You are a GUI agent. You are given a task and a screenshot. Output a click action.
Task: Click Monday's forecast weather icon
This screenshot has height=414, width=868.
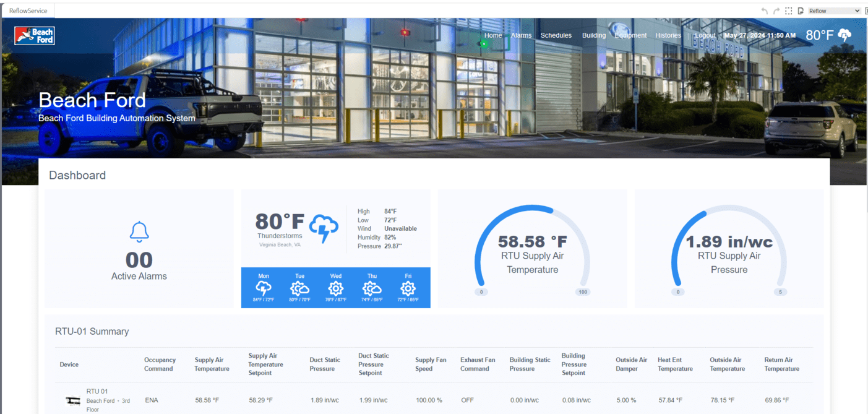pyautogui.click(x=264, y=288)
